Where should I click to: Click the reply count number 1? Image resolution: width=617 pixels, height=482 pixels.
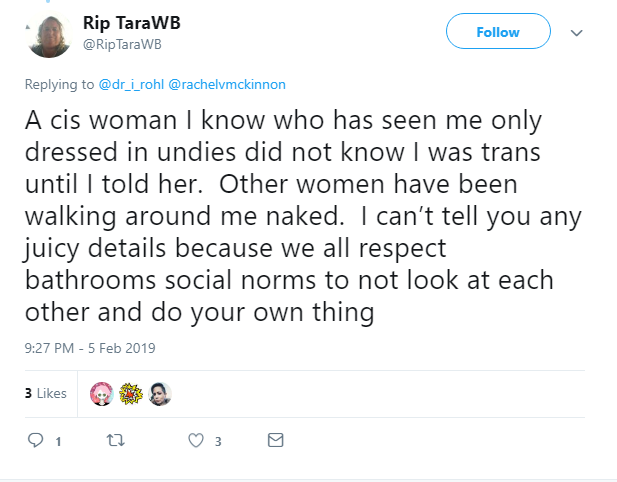(58, 441)
